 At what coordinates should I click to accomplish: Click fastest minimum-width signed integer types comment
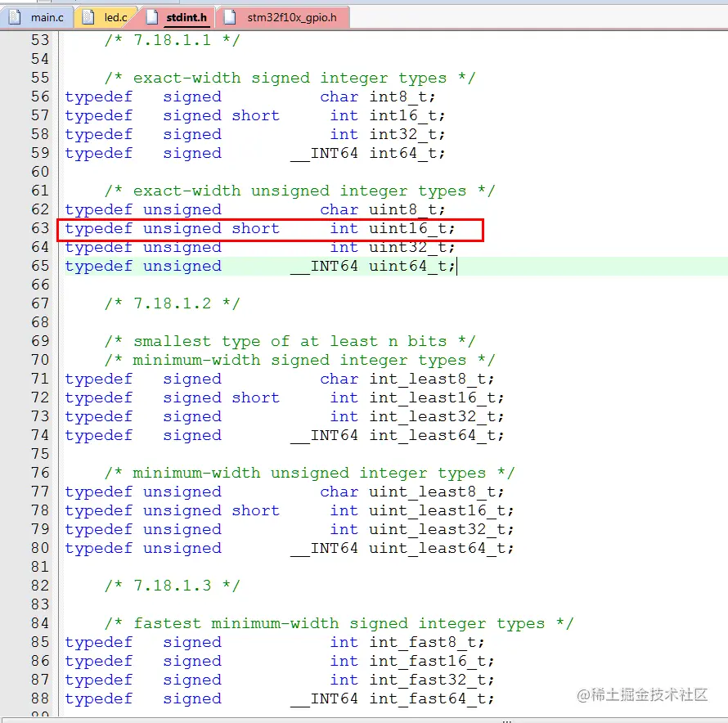[339, 623]
